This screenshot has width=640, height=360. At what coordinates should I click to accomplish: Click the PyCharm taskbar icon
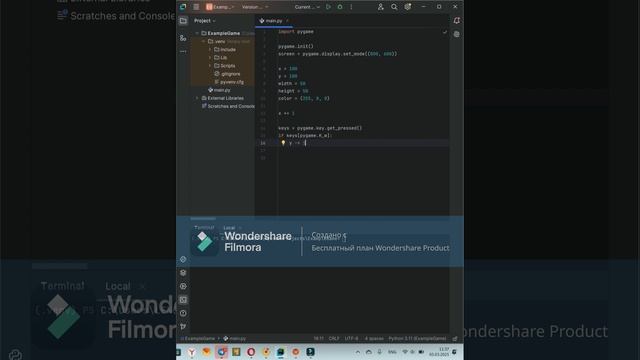pos(281,352)
